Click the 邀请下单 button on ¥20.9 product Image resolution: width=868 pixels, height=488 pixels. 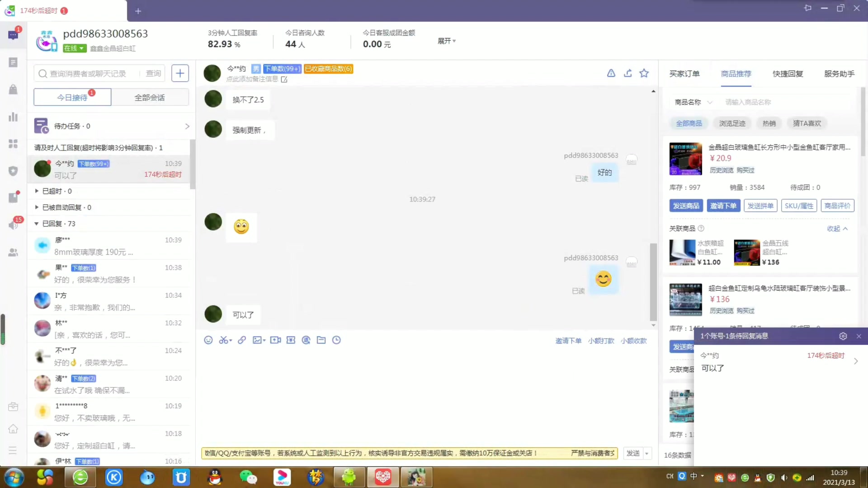723,206
